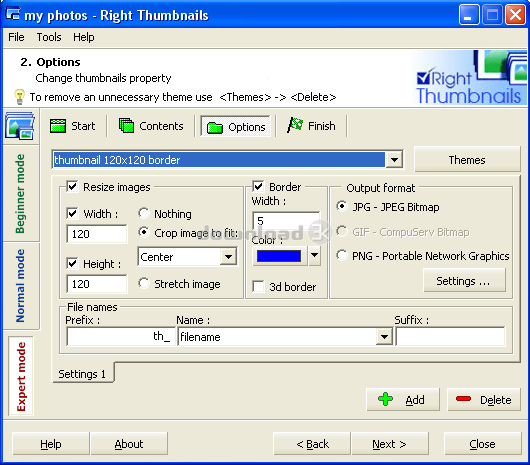Enable the 3d border checkbox
530x465 pixels.
pyautogui.click(x=258, y=287)
